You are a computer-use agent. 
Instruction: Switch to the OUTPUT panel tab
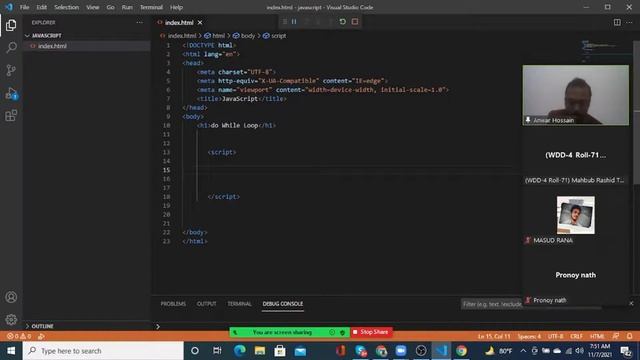207,304
